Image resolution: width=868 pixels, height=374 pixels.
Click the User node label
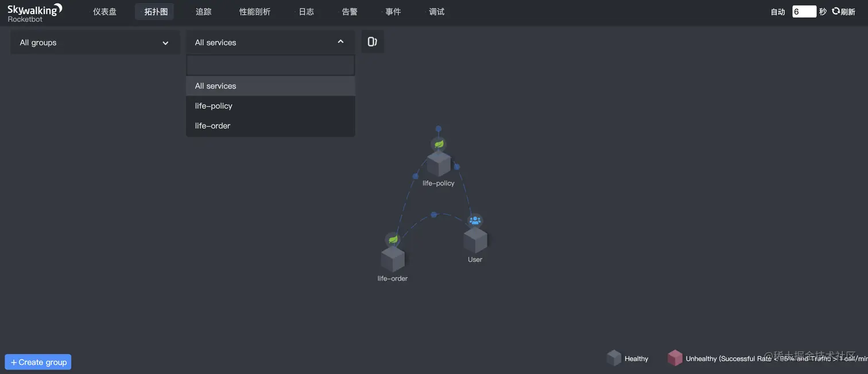(475, 259)
